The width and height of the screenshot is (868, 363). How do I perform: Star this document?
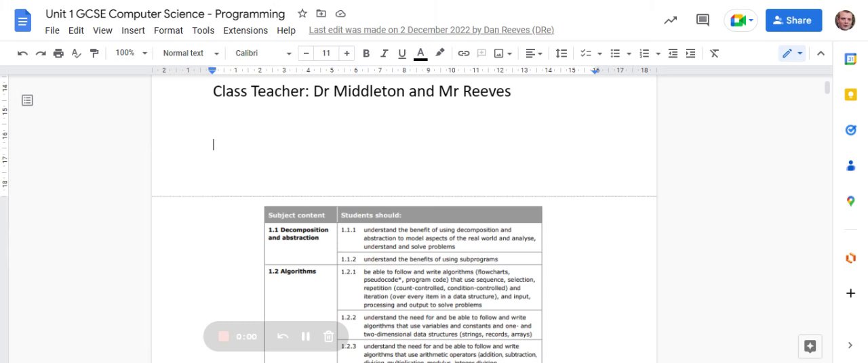pyautogui.click(x=302, y=14)
